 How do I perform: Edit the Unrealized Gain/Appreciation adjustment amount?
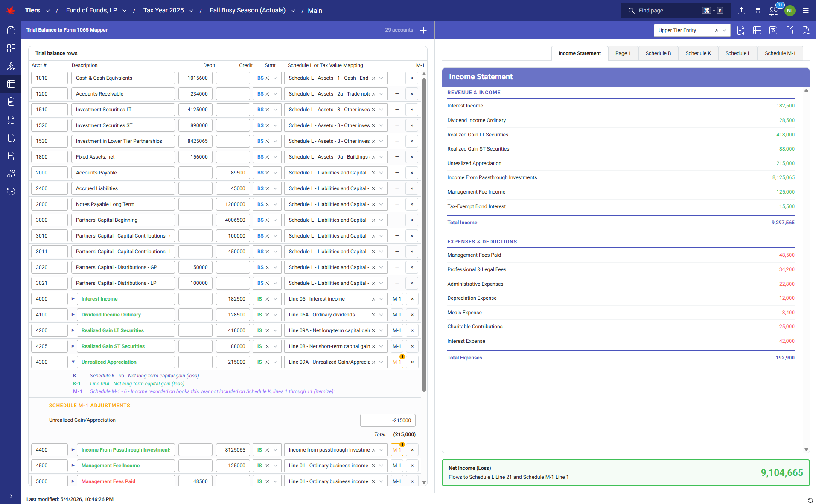(388, 420)
